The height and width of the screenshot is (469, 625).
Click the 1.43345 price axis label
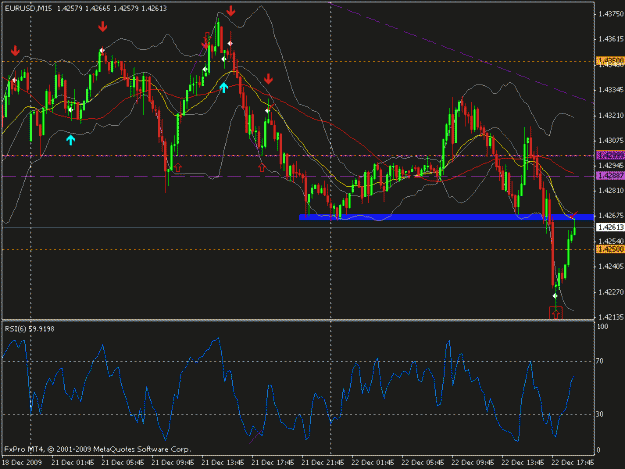[x=611, y=90]
